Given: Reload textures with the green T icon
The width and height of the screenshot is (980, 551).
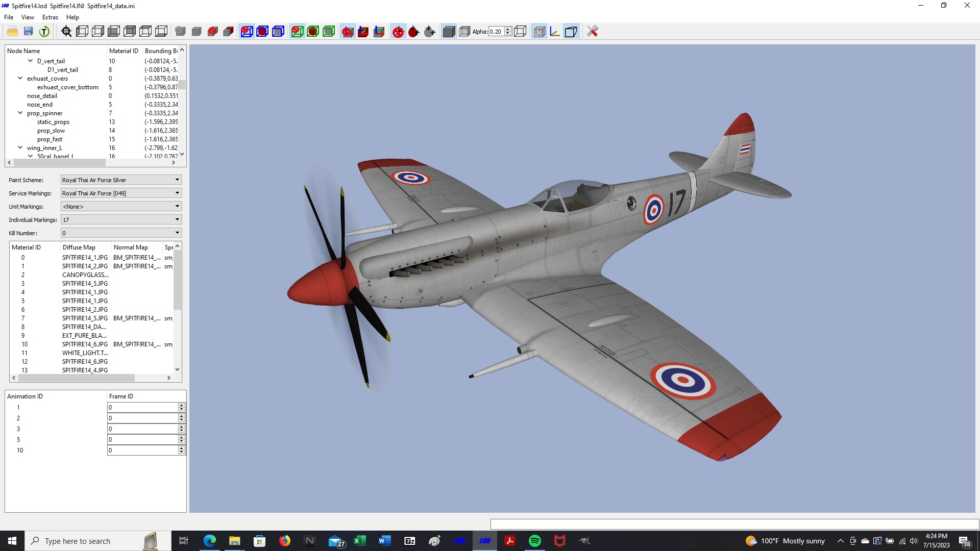Looking at the screenshot, I should click(44, 32).
